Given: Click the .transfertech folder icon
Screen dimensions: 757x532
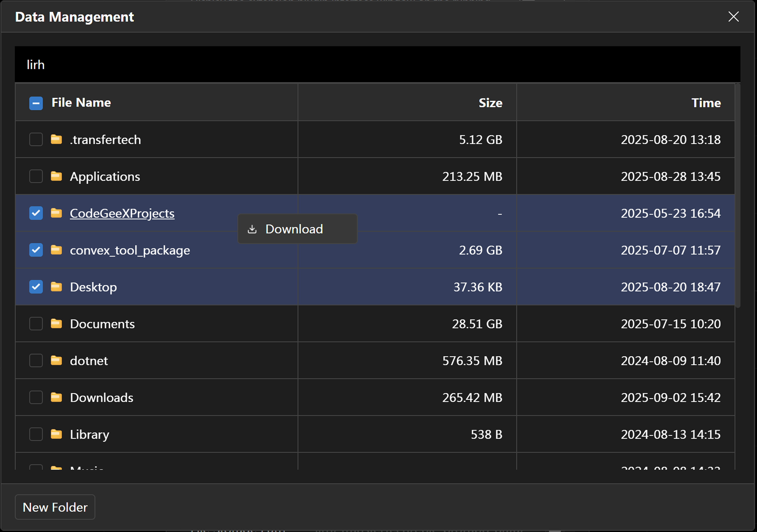Looking at the screenshot, I should tap(56, 139).
